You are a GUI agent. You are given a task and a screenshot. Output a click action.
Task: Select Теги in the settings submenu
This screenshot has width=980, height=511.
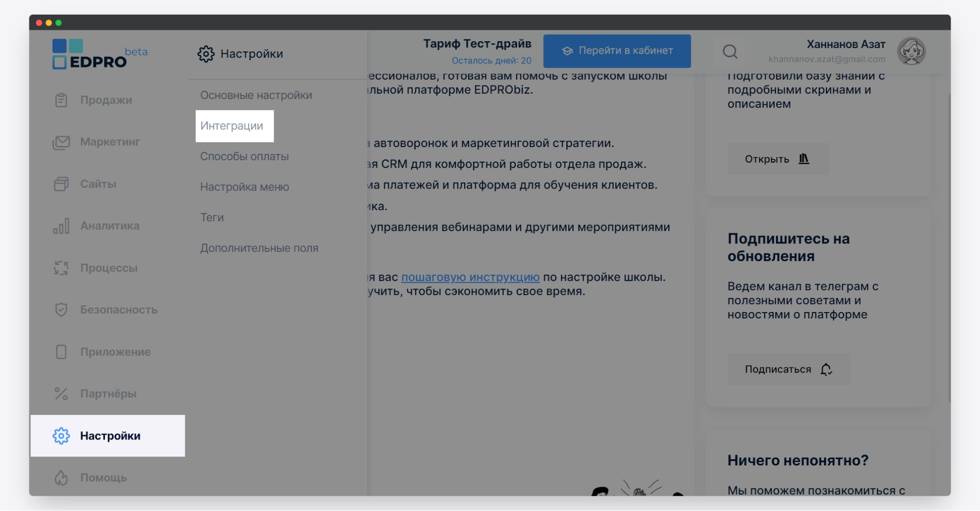212,218
